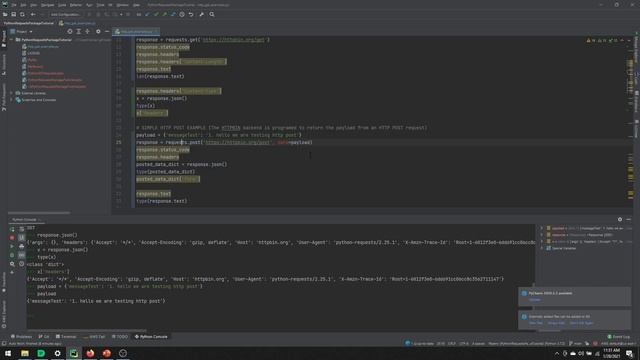
Task: Click Update link in PyCharm notification
Action: pos(535,300)
